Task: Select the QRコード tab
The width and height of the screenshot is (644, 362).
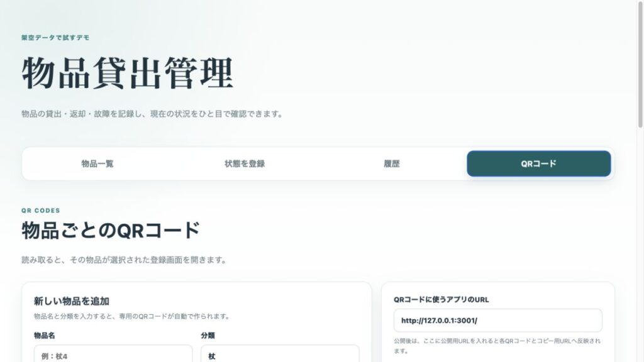Action: click(538, 164)
